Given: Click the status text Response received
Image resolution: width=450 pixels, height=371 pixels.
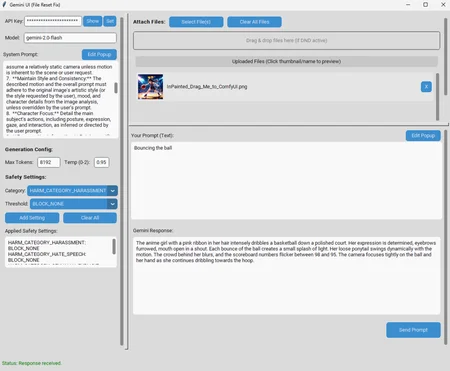Looking at the screenshot, I should point(32,363).
